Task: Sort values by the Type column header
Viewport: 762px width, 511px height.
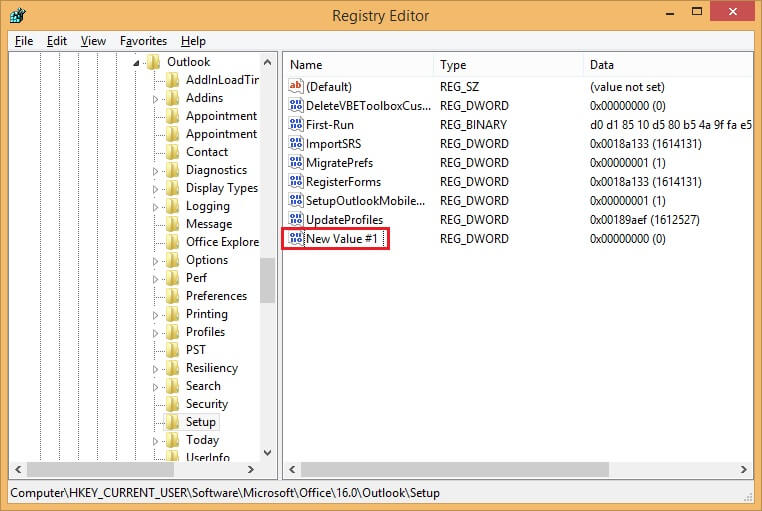Action: click(x=508, y=65)
